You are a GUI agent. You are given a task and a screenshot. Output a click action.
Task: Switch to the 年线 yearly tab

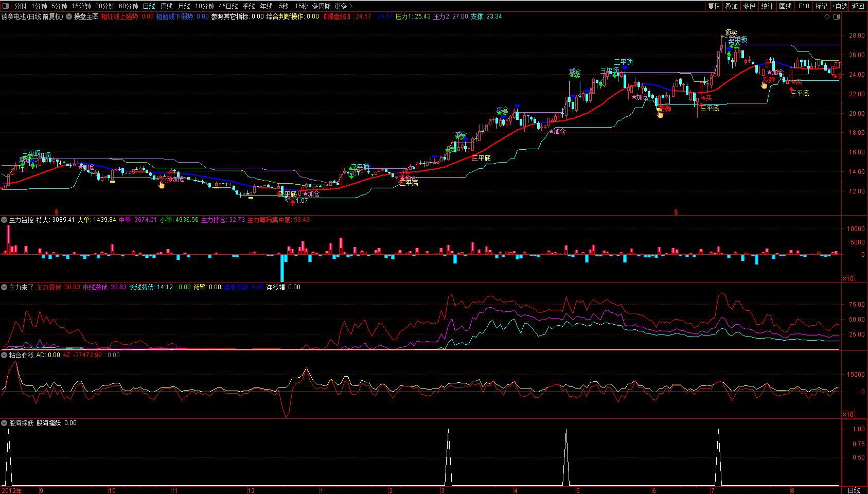(x=266, y=6)
